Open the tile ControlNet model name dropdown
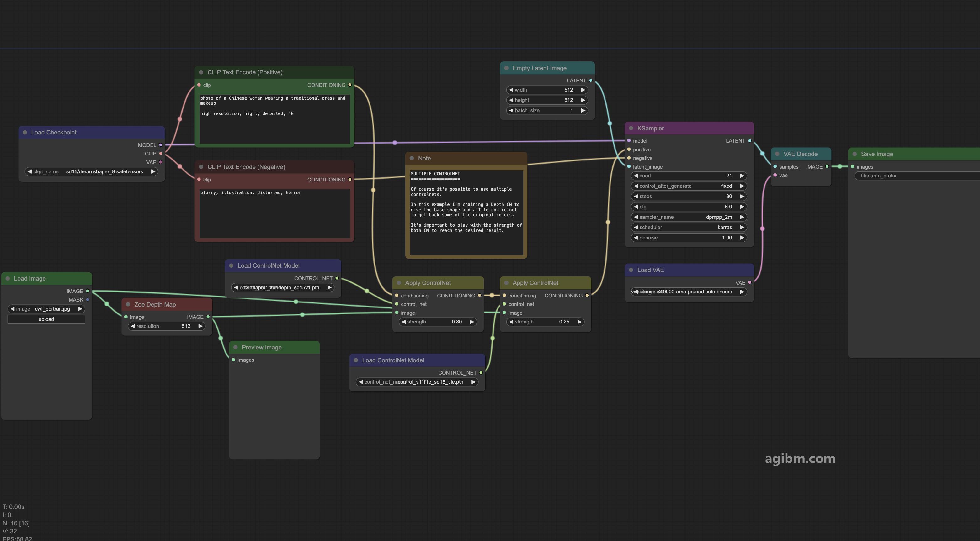Viewport: 980px width, 541px height. tap(417, 382)
